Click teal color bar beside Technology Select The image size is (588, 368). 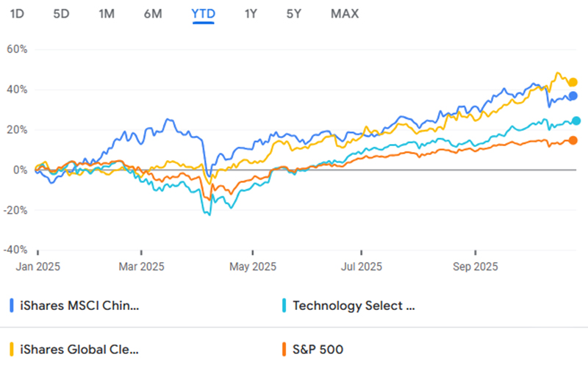tap(284, 306)
